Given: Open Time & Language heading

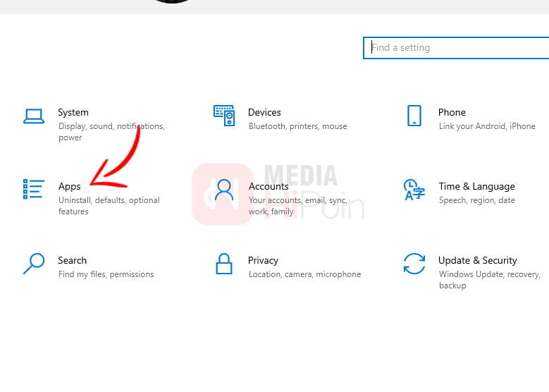Looking at the screenshot, I should 476,187.
